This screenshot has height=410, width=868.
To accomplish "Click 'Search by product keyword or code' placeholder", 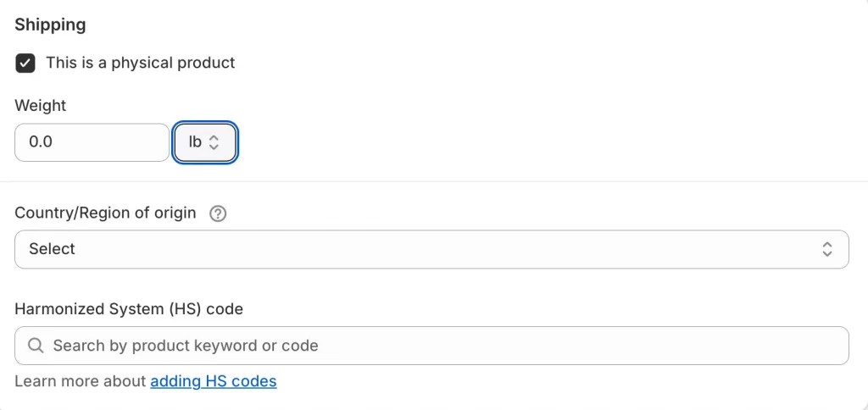I will (186, 346).
